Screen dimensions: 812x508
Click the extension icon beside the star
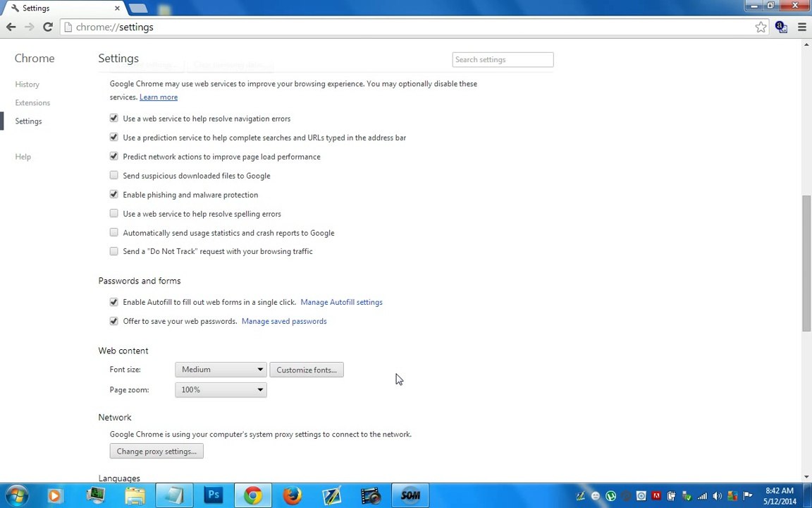tap(781, 27)
